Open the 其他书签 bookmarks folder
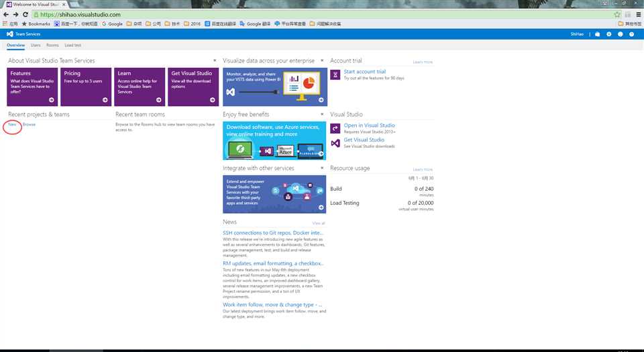The height and width of the screenshot is (352, 644). 630,24
